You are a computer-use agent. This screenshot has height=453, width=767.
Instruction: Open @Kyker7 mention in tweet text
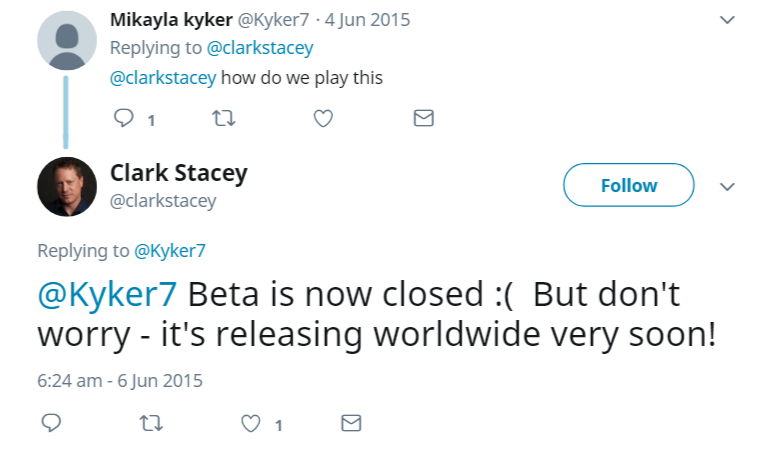click(x=107, y=295)
